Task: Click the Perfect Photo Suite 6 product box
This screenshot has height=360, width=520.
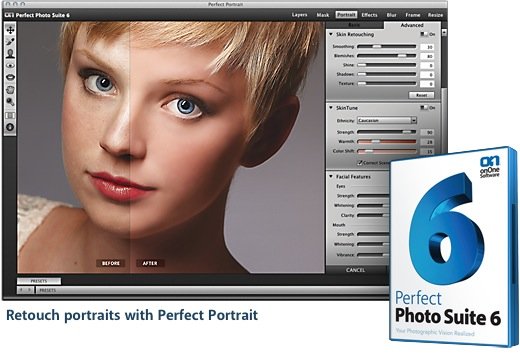Action: click(x=454, y=247)
